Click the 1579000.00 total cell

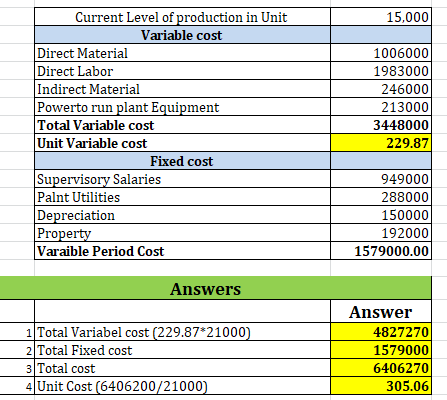click(381, 251)
